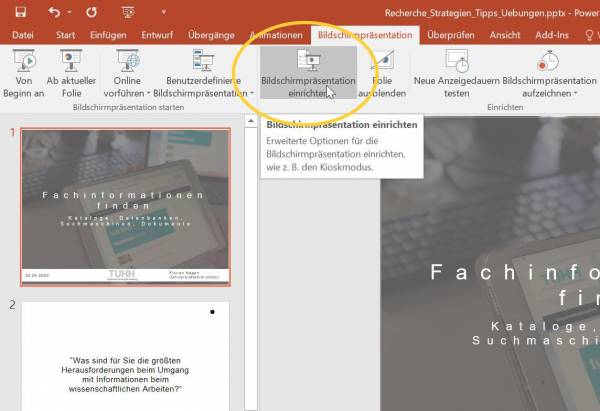Open the Überprüfen tab
600x411 pixels.
pos(451,35)
